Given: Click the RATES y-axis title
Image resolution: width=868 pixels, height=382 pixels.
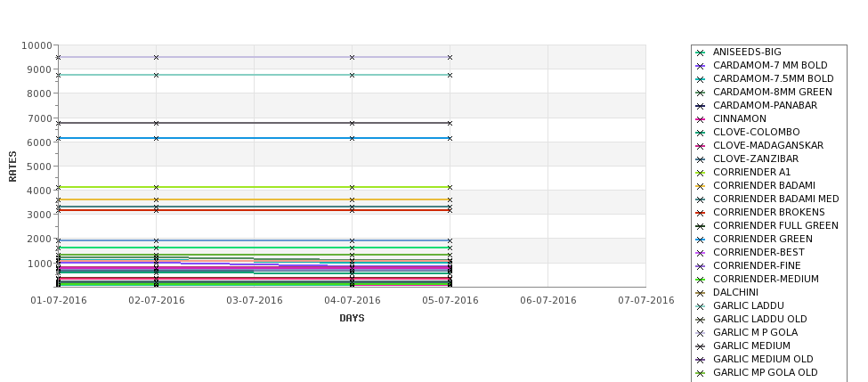Looking at the screenshot, I should pos(12,167).
